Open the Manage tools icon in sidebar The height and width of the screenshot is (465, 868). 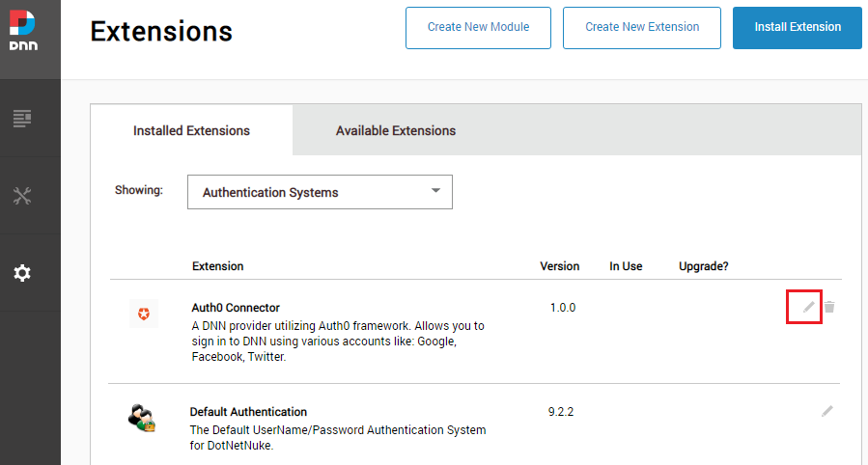coord(22,196)
